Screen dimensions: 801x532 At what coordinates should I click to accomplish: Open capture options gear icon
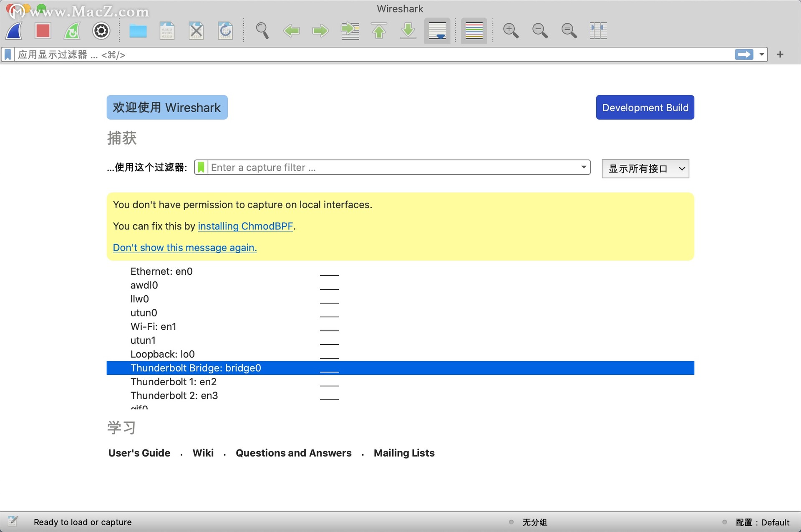coord(101,31)
